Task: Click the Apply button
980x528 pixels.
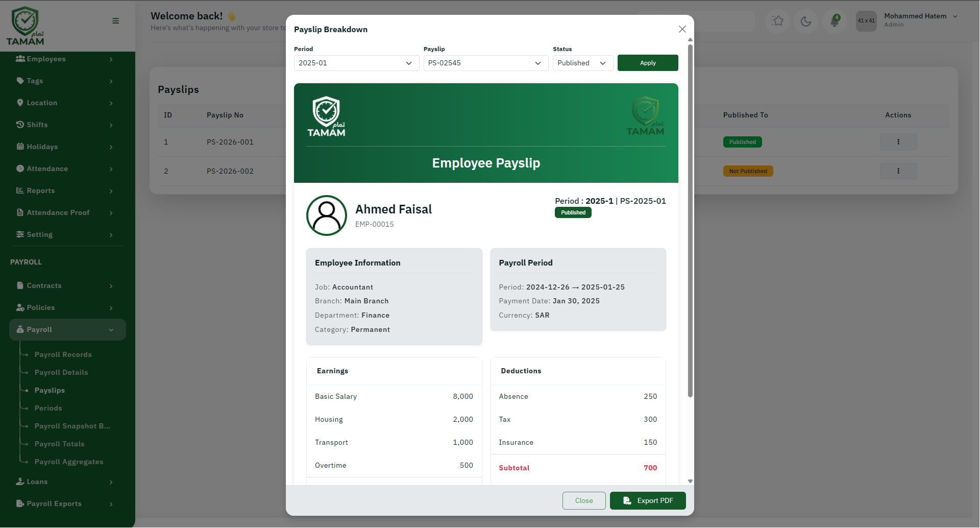Action: point(648,63)
